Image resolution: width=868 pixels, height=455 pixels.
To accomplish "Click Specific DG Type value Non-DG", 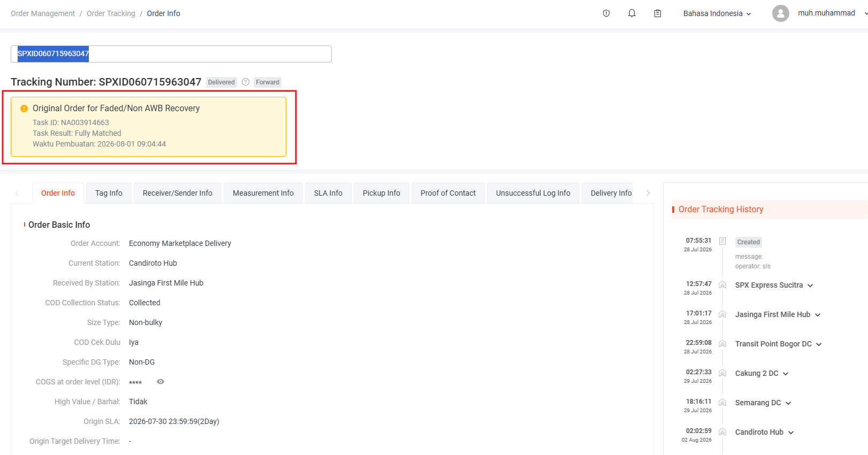I will click(142, 362).
